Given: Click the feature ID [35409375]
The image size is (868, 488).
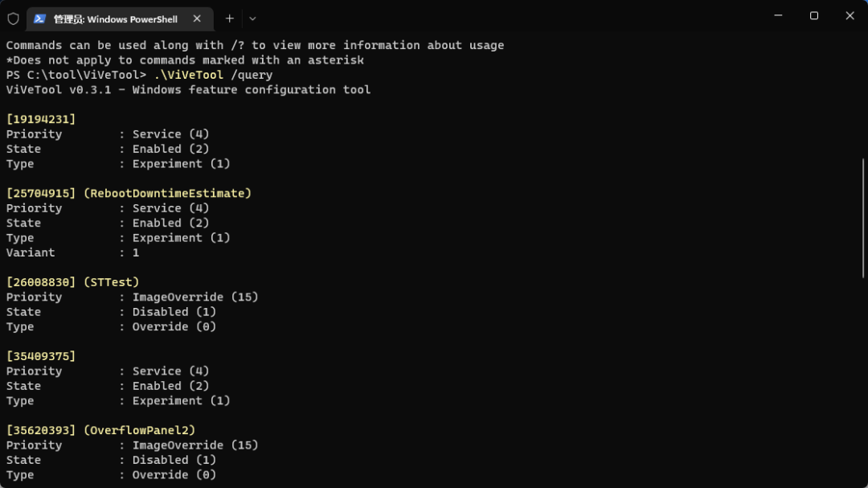Looking at the screenshot, I should pos(41,356).
